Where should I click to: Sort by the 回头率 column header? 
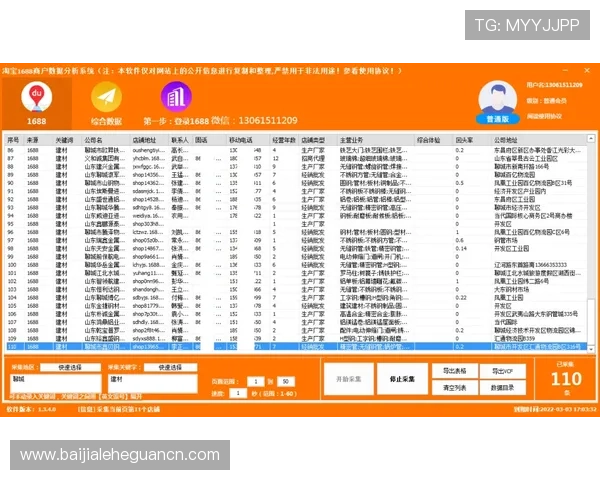point(472,140)
